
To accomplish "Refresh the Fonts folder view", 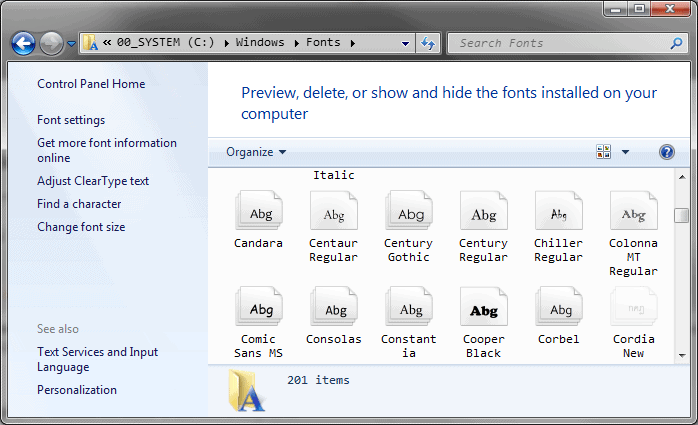I will click(428, 43).
